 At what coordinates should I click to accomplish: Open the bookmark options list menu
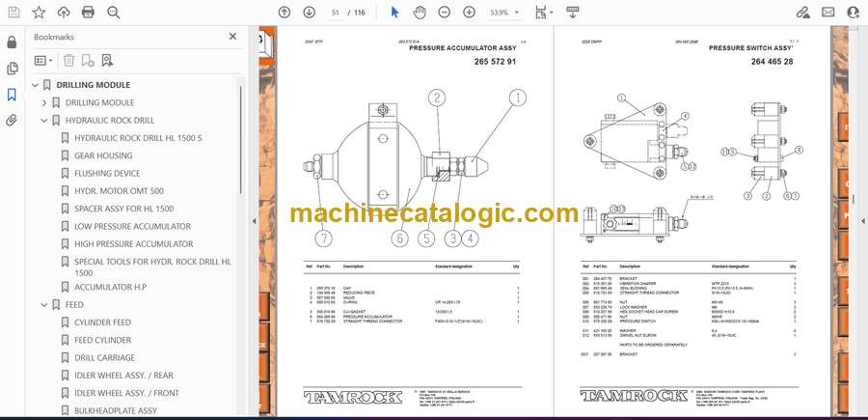(43, 61)
